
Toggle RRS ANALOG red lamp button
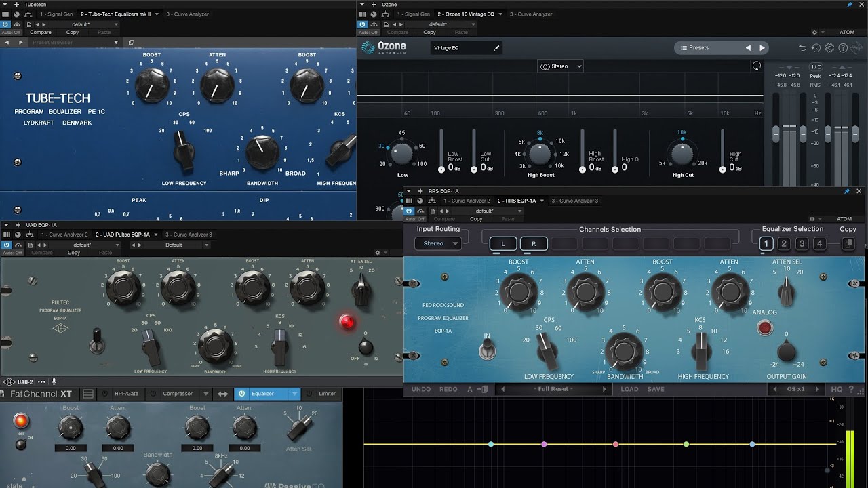point(765,329)
